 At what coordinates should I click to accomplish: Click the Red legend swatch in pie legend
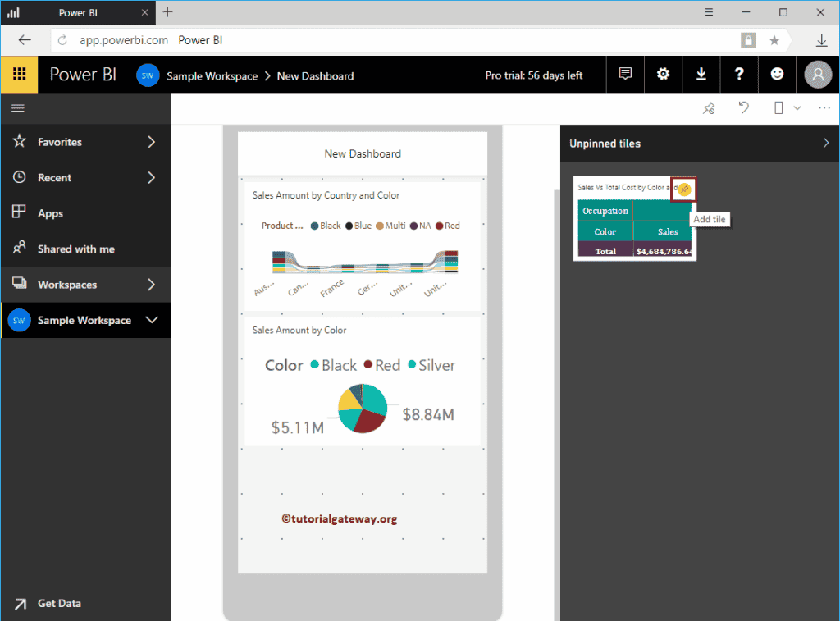point(368,364)
